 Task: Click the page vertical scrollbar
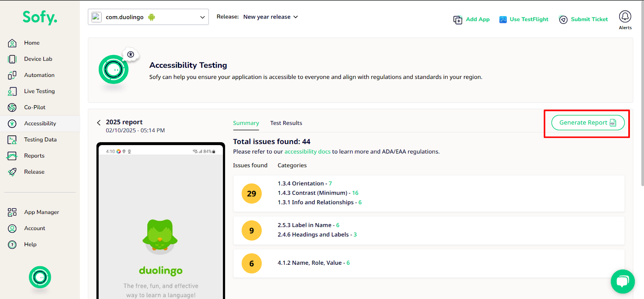[x=642, y=93]
